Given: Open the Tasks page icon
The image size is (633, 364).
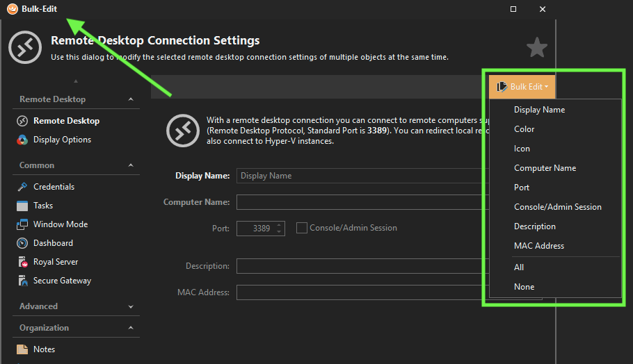Looking at the screenshot, I should click(22, 206).
